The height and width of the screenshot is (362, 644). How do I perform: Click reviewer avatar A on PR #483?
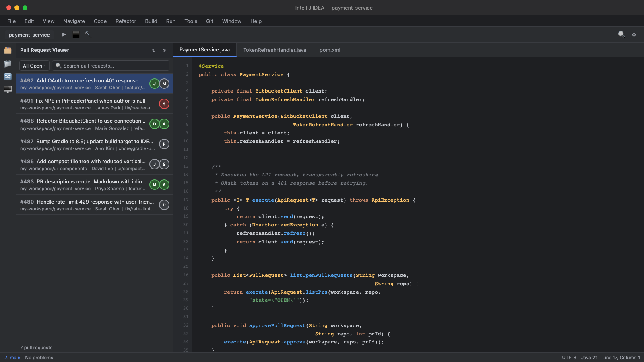(164, 185)
